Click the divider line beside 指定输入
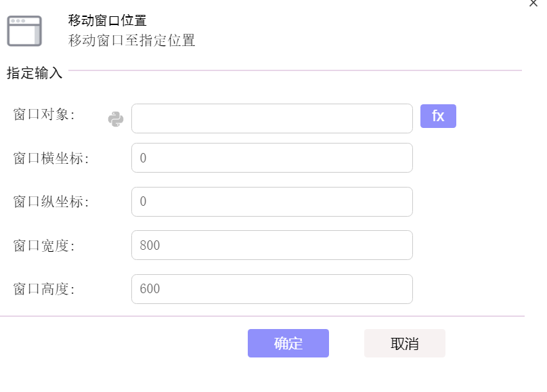The height and width of the screenshot is (392, 547). [295, 70]
